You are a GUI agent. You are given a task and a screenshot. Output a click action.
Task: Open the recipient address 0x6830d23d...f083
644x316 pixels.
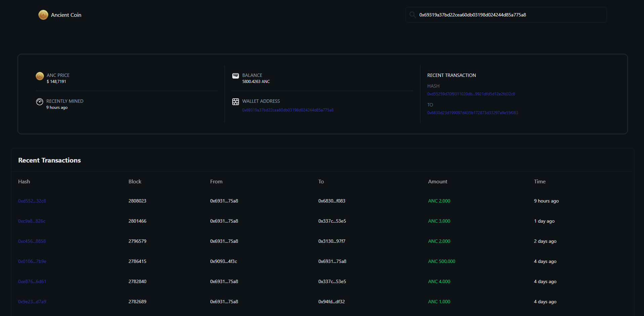tap(473, 113)
